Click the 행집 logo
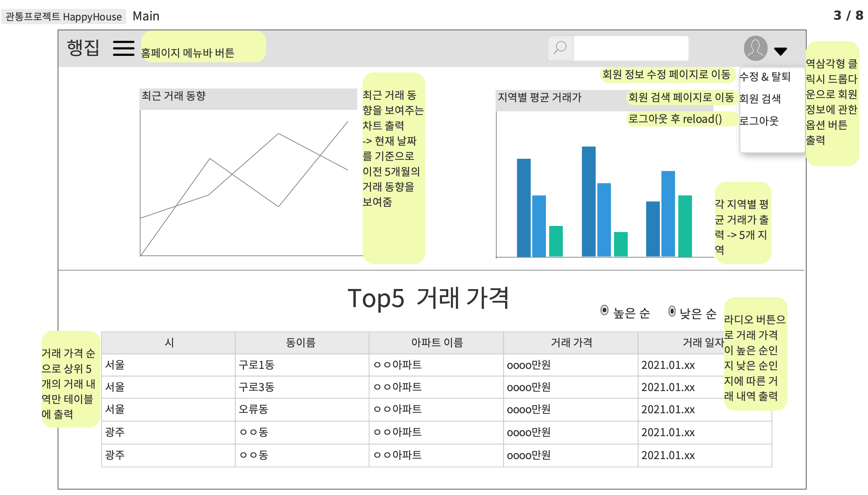The height and width of the screenshot is (495, 868). (83, 48)
